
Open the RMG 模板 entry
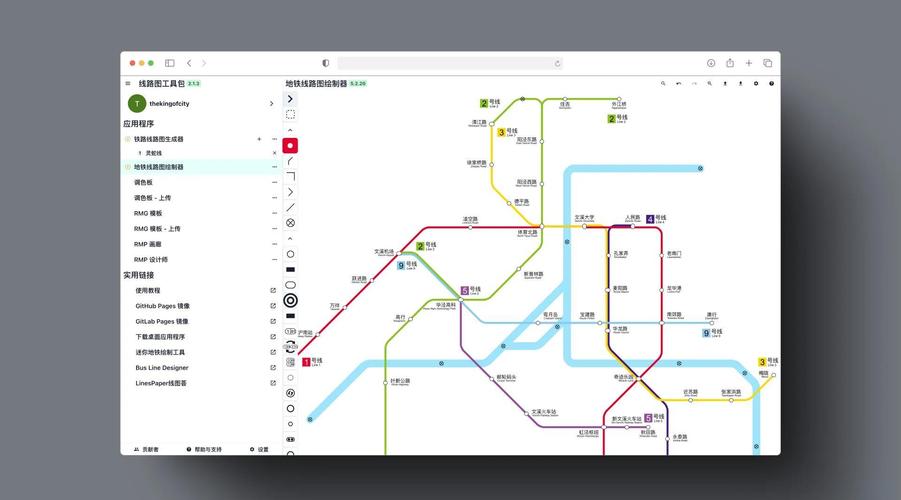point(148,213)
